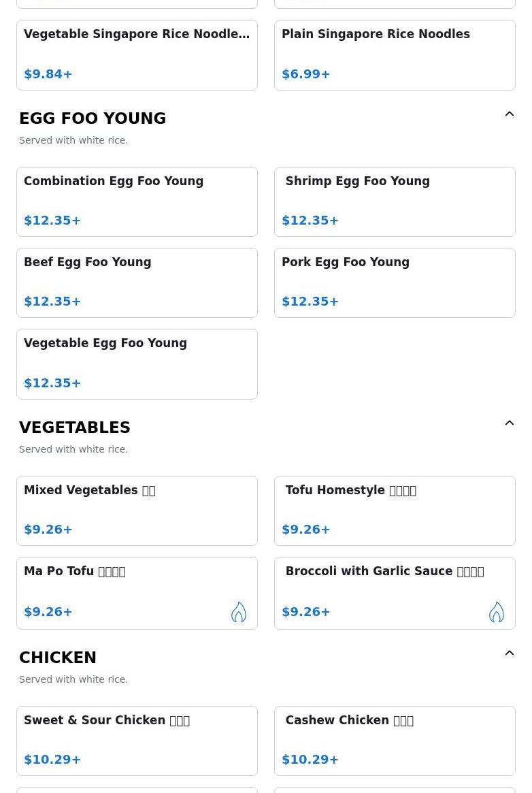
Task: Collapse the Vegetables section chevron
Action: click(510, 423)
